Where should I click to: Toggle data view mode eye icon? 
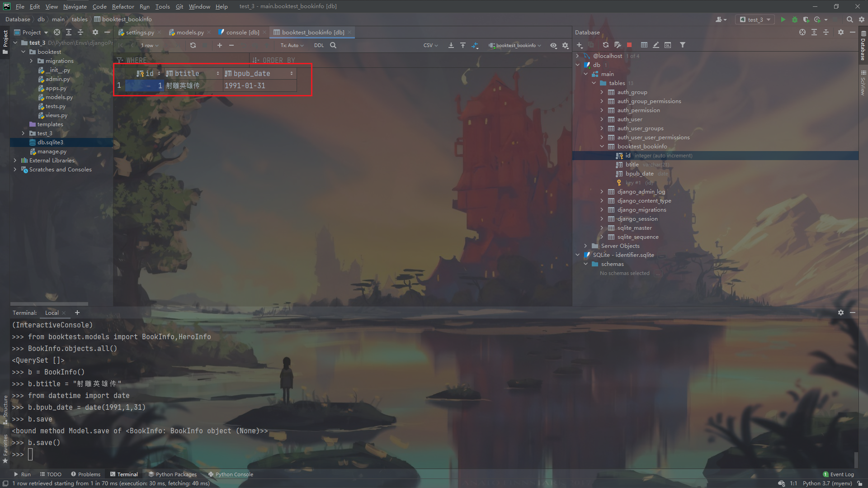point(553,45)
